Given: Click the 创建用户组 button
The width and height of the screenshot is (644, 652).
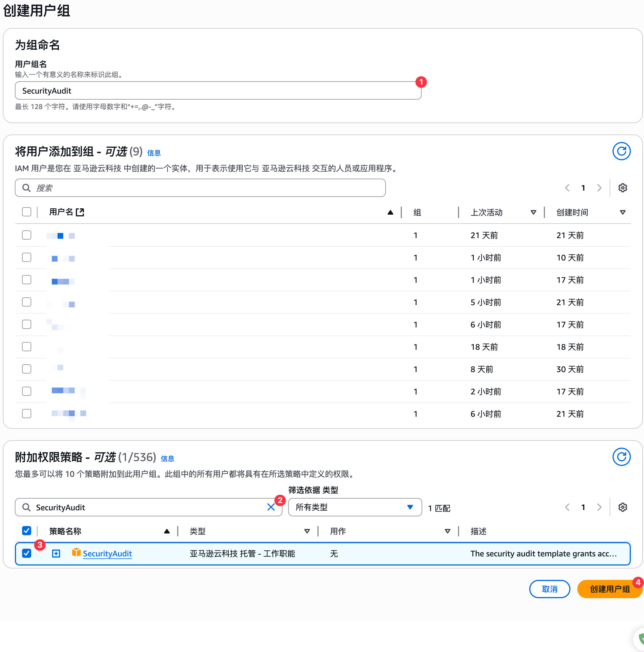Looking at the screenshot, I should (609, 589).
